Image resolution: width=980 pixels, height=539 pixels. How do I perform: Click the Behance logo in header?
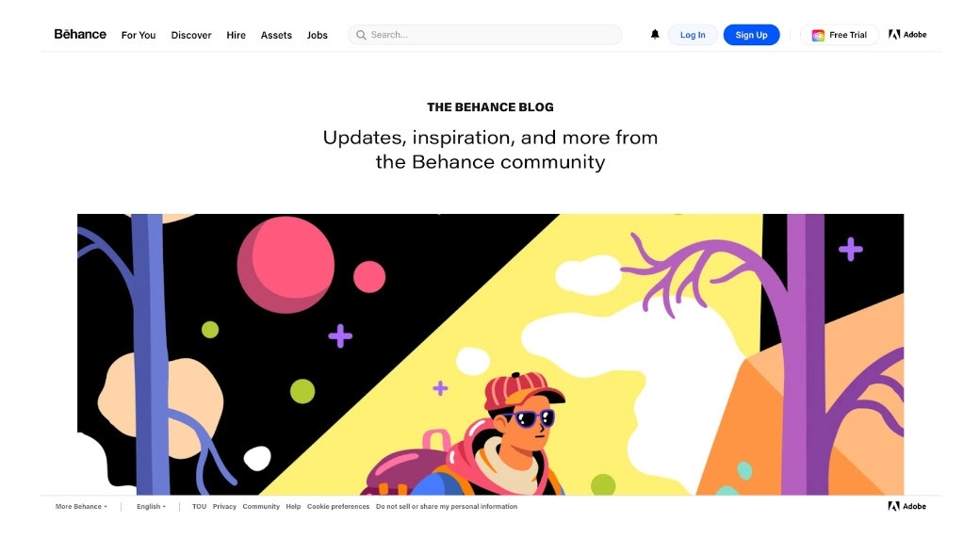click(x=80, y=34)
